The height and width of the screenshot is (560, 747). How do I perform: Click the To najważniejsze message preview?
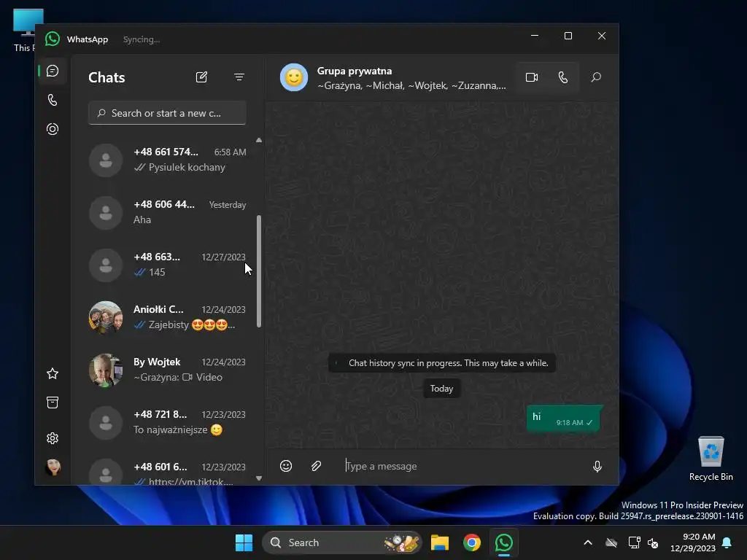tap(178, 429)
